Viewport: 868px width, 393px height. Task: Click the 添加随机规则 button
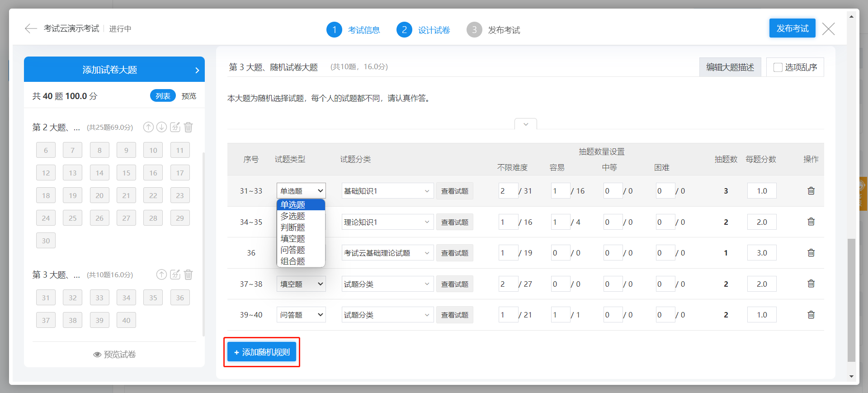tap(262, 352)
